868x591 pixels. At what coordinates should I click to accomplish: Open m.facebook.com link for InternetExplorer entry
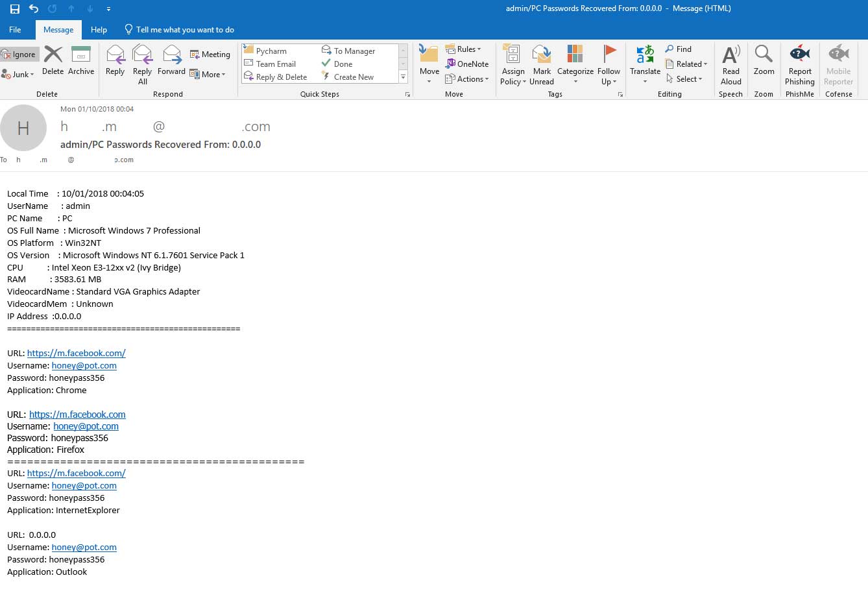[77, 474]
